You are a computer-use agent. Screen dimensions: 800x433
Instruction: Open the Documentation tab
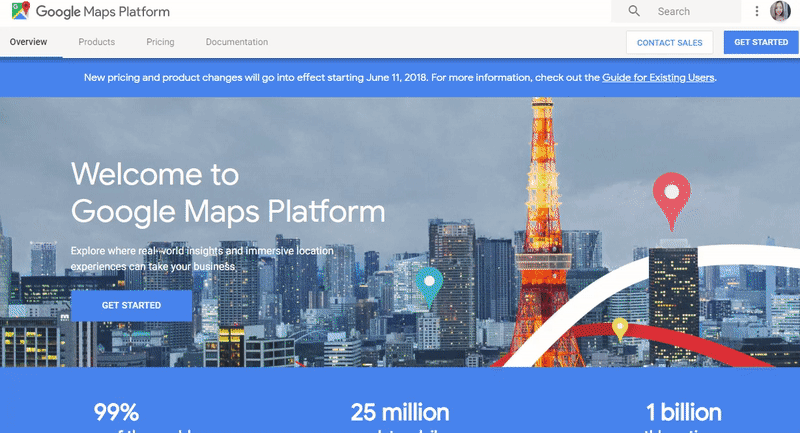pyautogui.click(x=237, y=42)
